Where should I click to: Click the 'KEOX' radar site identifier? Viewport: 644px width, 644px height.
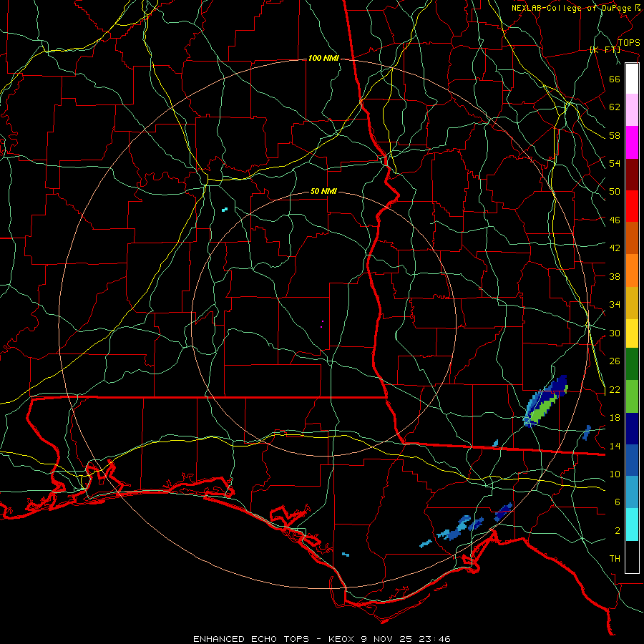(x=343, y=639)
